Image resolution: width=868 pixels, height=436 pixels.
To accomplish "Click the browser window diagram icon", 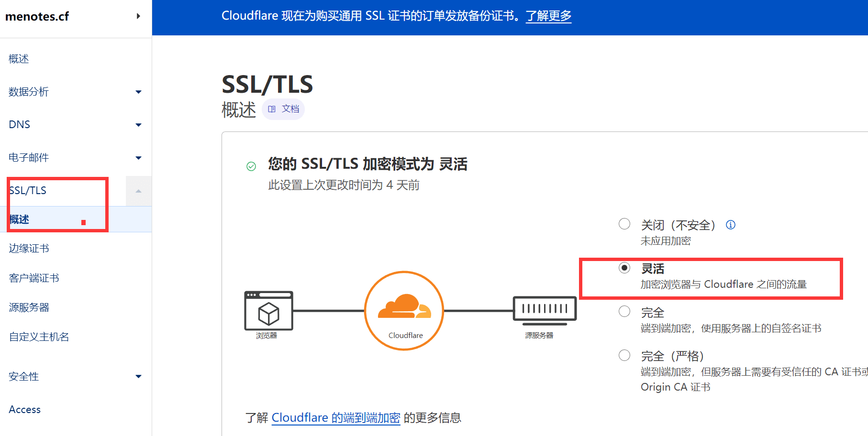I will pos(268,311).
